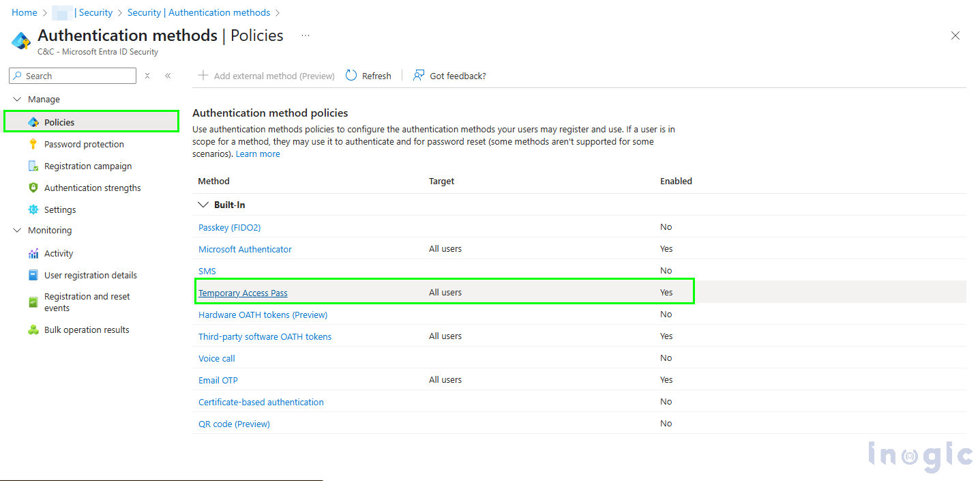Select Policies in the Manage menu
The width and height of the screenshot is (980, 481).
(59, 122)
